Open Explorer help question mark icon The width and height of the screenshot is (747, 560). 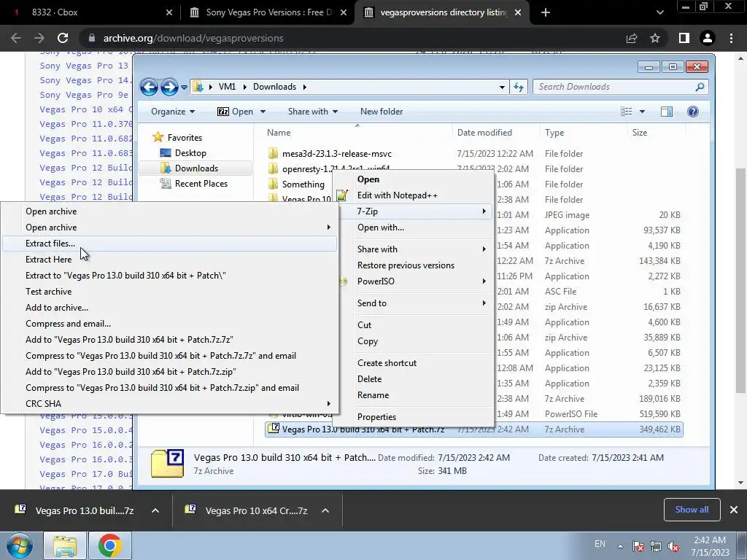coord(693,112)
